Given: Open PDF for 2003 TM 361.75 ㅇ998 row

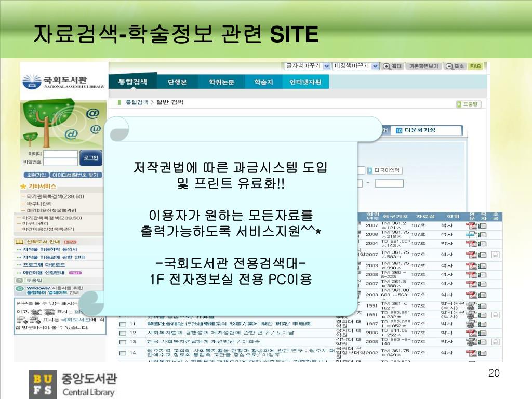Looking at the screenshot, I should [471, 265].
